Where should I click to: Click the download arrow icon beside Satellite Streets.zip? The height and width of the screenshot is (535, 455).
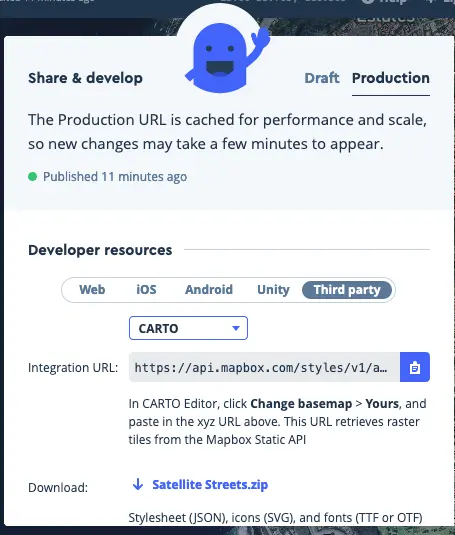click(138, 484)
